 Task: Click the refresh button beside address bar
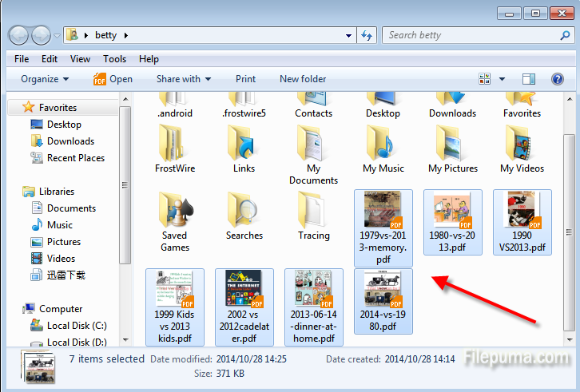point(367,35)
